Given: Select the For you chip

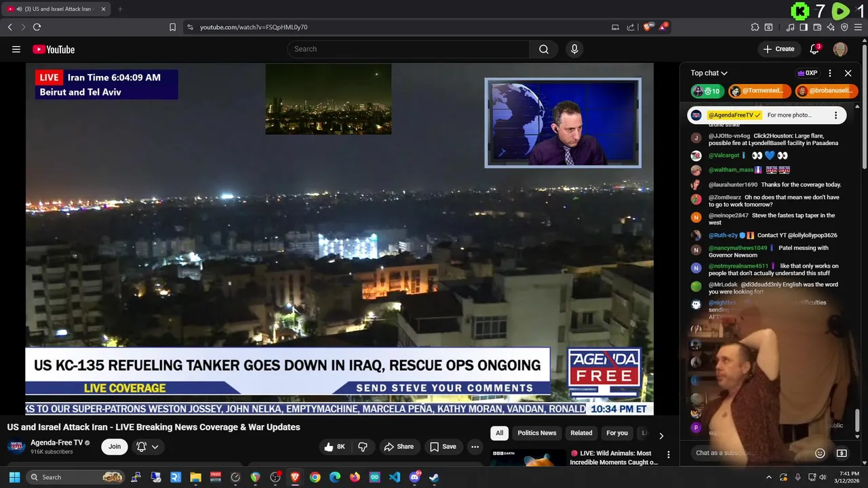Looking at the screenshot, I should tap(617, 433).
